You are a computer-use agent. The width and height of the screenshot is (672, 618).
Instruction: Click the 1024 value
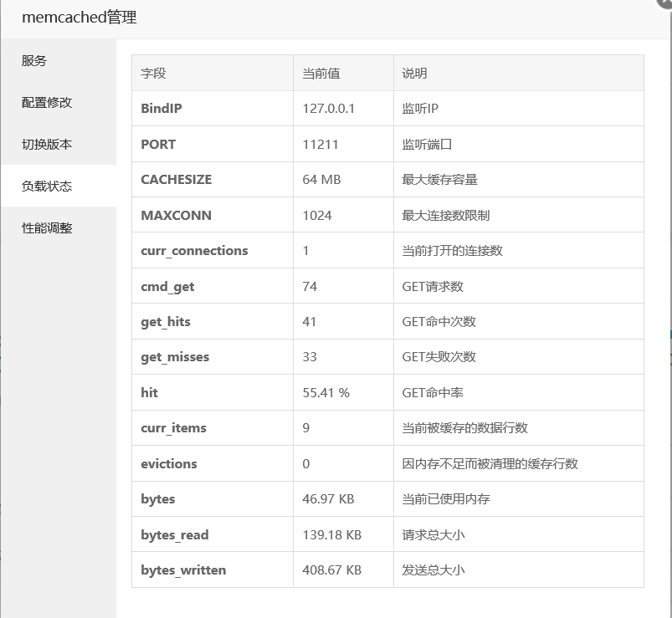pyautogui.click(x=317, y=216)
